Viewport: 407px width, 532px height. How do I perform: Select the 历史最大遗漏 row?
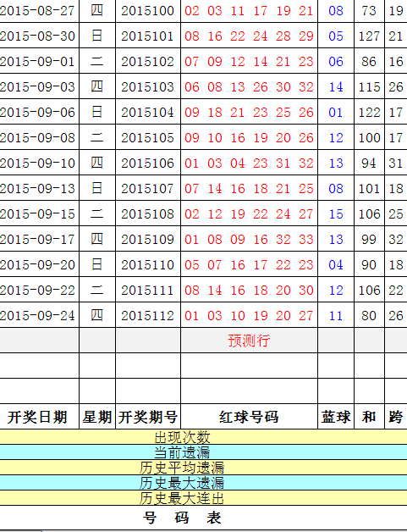(x=203, y=483)
